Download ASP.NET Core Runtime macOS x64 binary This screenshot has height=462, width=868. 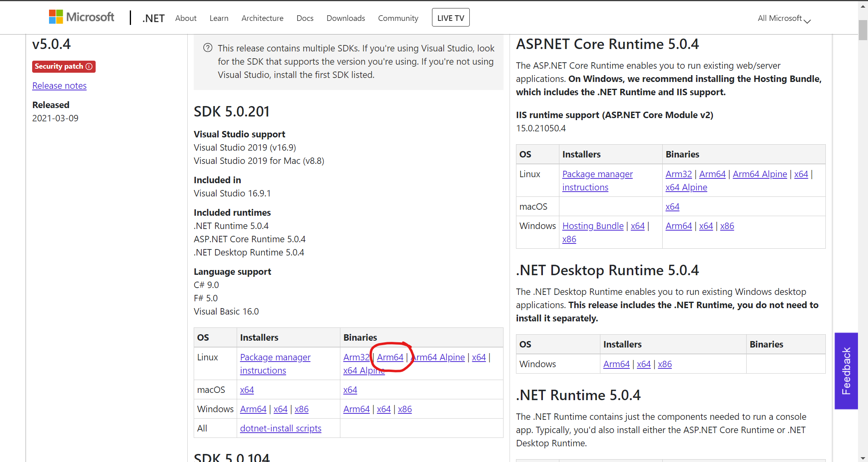pos(672,206)
